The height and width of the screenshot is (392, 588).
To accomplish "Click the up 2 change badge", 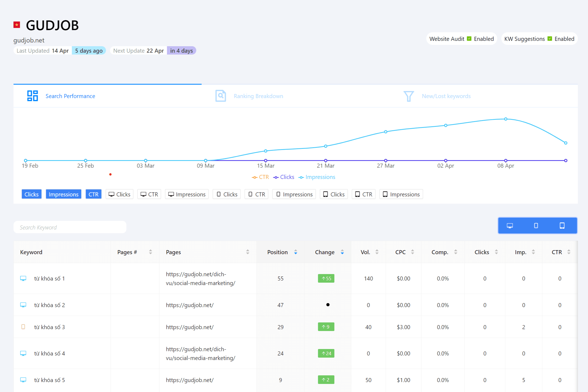I will (326, 380).
